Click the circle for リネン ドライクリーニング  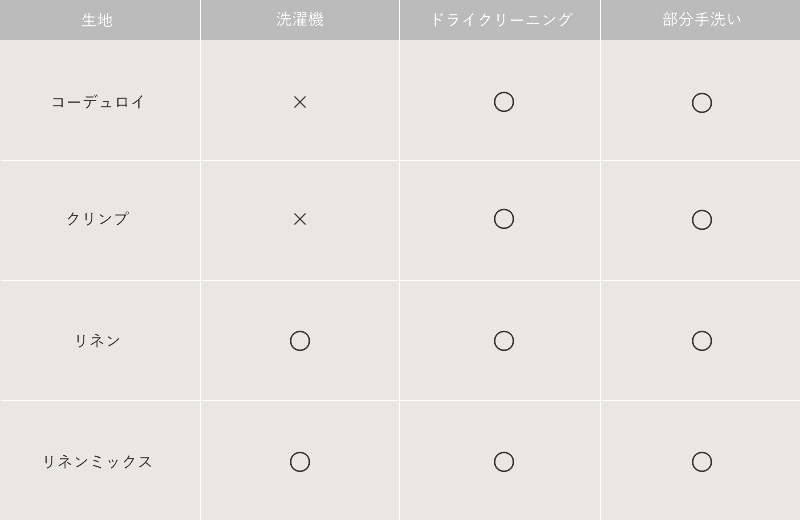pyautogui.click(x=504, y=341)
